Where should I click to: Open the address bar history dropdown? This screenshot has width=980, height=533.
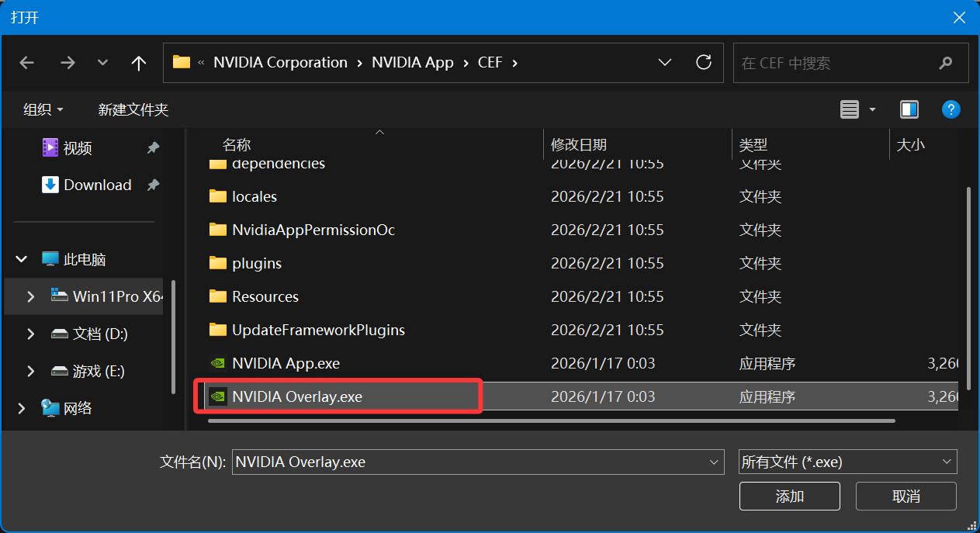665,63
